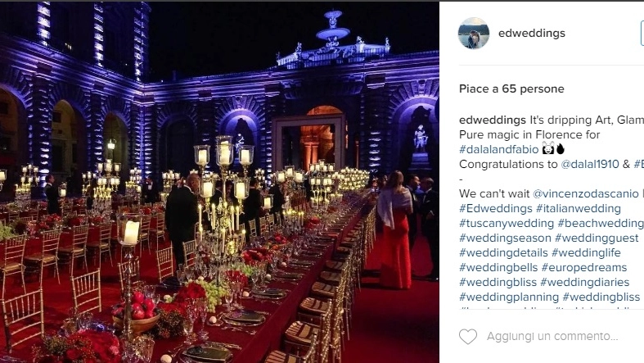Open the #weddingdetails hashtag
644x363 pixels.
pos(503,253)
